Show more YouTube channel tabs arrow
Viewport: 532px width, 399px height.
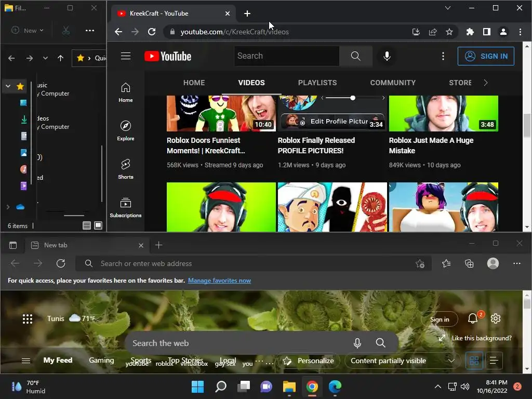click(x=486, y=83)
